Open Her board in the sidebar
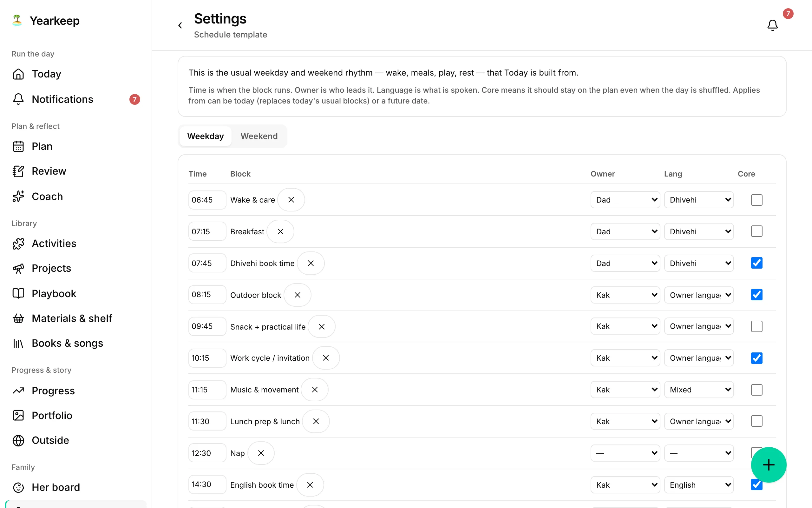This screenshot has width=812, height=508. [76, 487]
